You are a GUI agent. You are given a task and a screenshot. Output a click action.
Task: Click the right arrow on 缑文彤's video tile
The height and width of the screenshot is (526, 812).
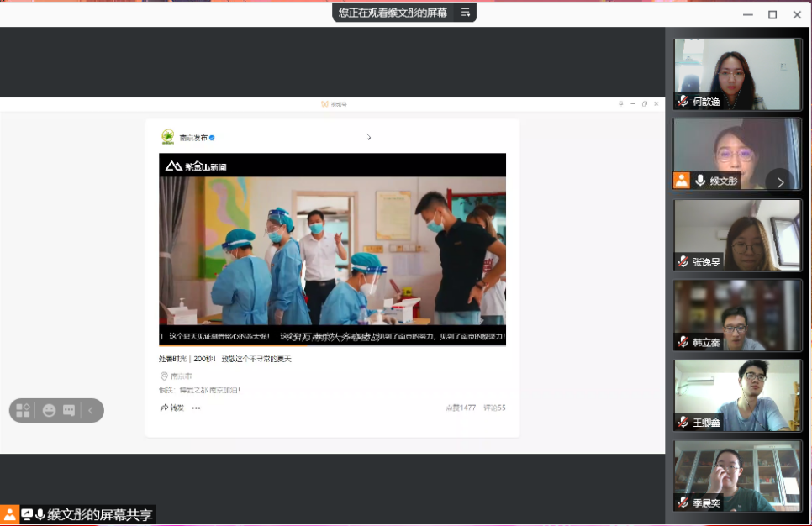[x=779, y=181]
